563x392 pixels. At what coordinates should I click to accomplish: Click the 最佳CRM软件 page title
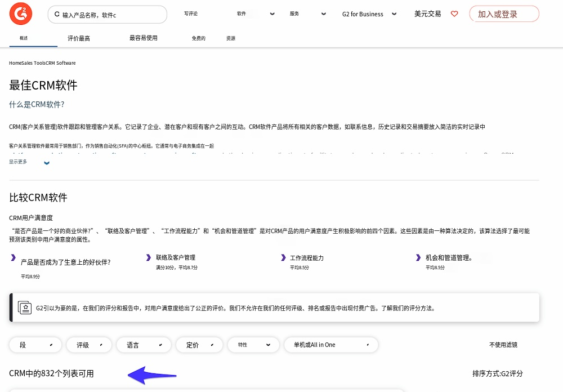pos(43,86)
